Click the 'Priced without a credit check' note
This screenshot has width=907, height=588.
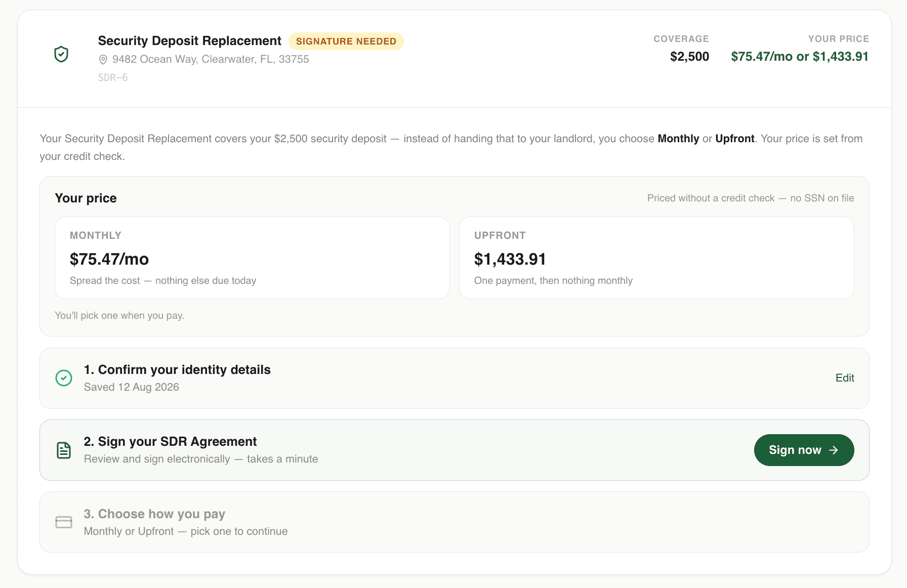click(751, 198)
